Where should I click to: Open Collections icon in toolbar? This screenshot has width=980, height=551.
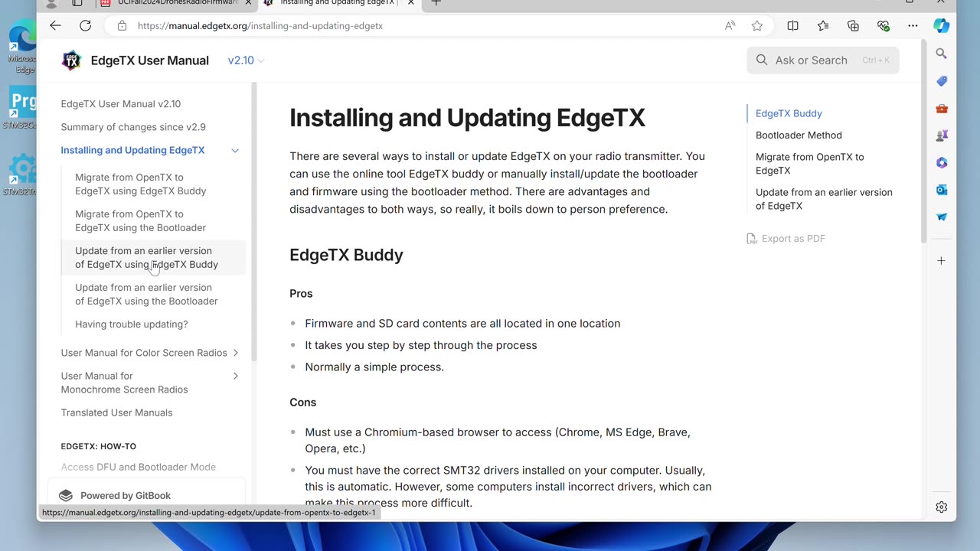(x=853, y=25)
